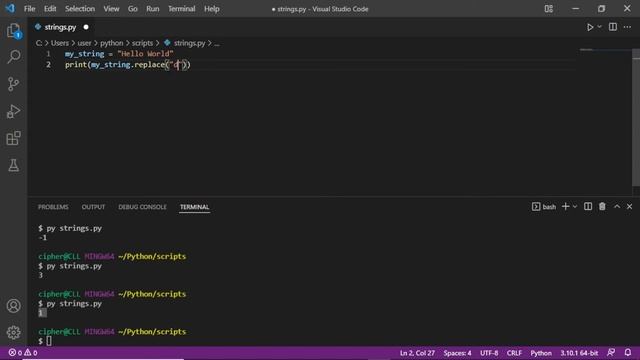
Task: Click the C: breadcrumb root
Action: tap(39, 43)
